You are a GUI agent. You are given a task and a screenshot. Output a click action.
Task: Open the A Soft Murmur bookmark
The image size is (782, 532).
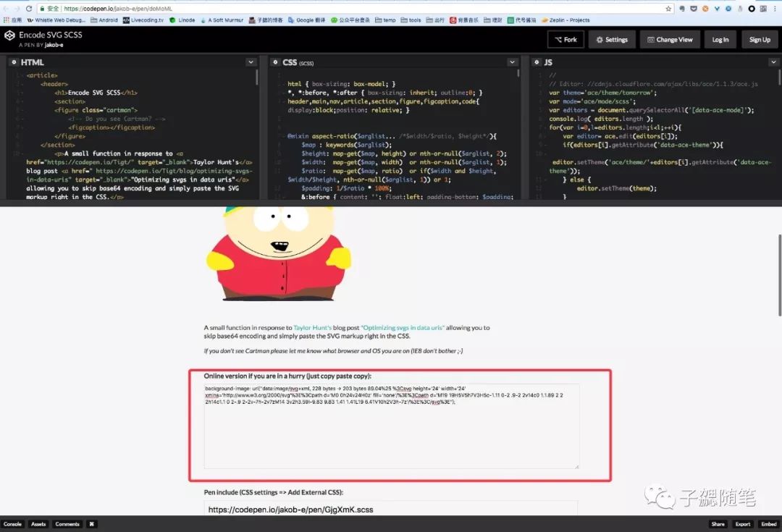coord(222,20)
